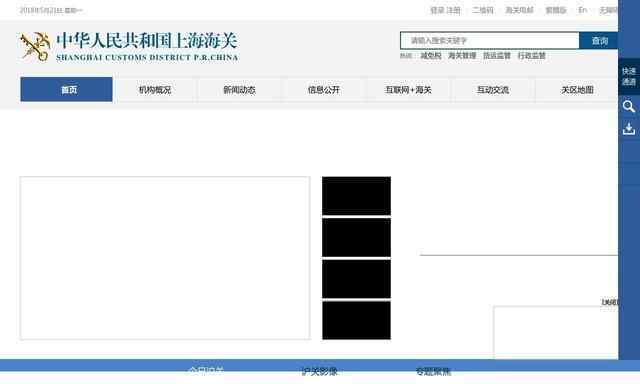The image size is (640, 384).
Task: Select the 专题聚焦 section tab
Action: coord(433,371)
